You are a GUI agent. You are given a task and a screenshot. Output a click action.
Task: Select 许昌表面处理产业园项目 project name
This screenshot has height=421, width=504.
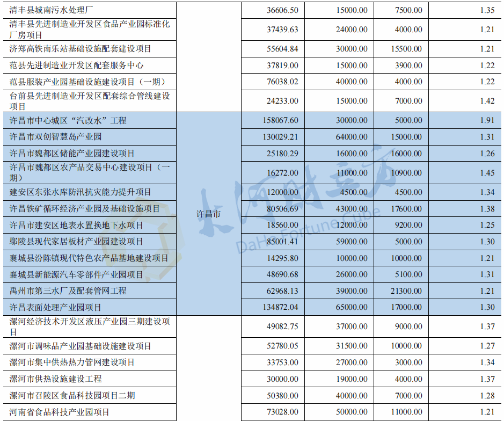55,308
